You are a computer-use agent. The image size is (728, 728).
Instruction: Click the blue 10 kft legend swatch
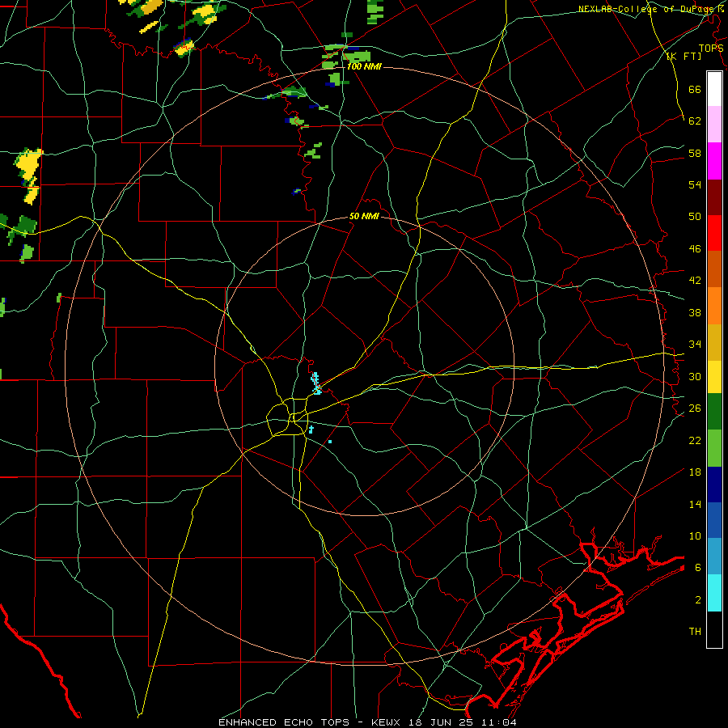tap(714, 520)
